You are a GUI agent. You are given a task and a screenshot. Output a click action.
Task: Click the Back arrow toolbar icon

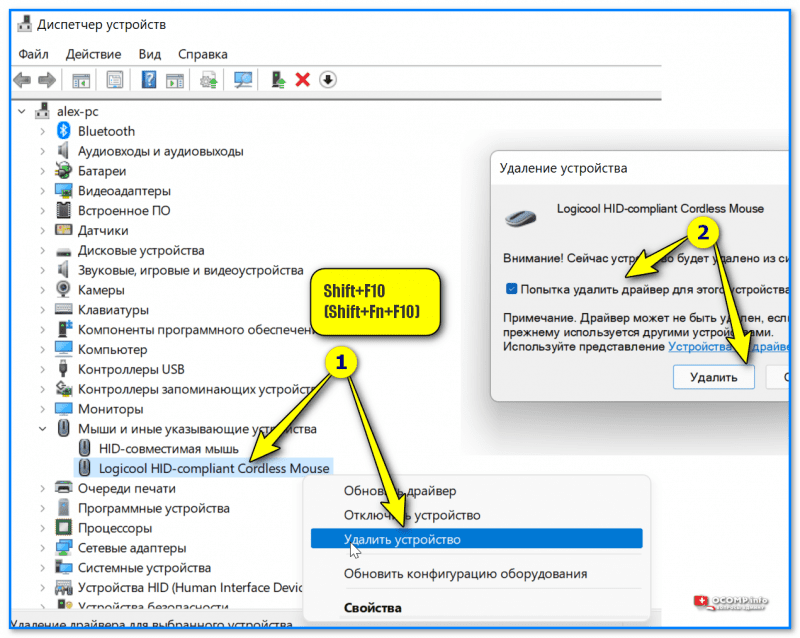pyautogui.click(x=22, y=80)
